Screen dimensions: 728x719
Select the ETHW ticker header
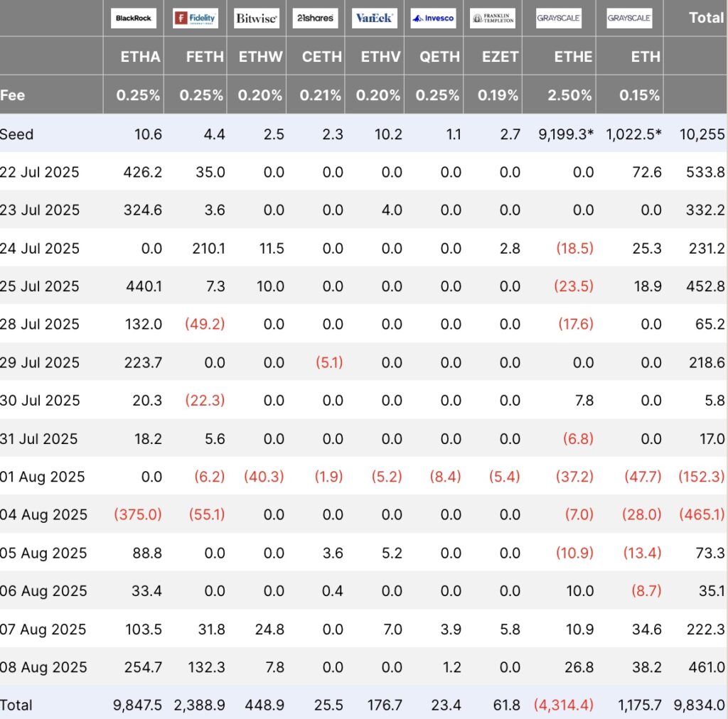(x=260, y=57)
